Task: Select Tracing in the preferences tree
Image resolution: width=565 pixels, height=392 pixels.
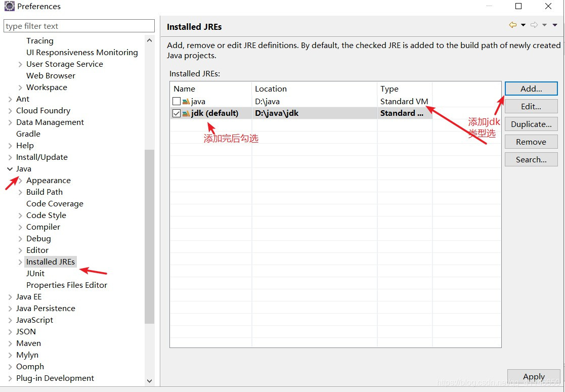Action: [39, 40]
